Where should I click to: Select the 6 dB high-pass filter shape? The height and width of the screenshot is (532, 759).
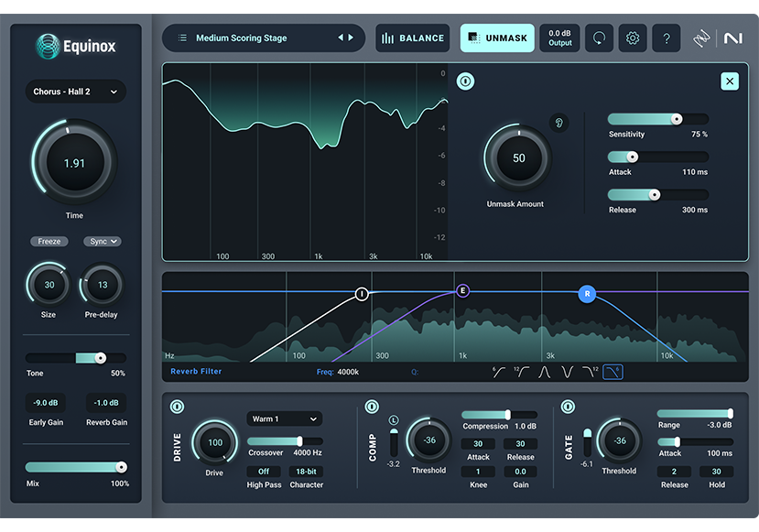(x=499, y=372)
